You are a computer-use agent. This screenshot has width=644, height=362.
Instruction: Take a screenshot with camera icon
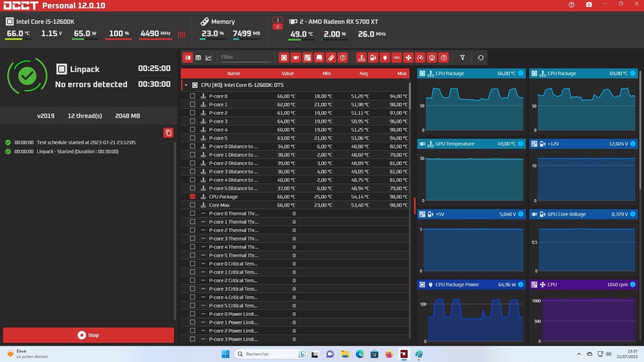coord(589,5)
